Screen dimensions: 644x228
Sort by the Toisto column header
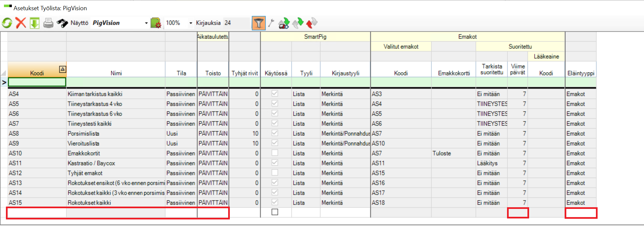213,70
